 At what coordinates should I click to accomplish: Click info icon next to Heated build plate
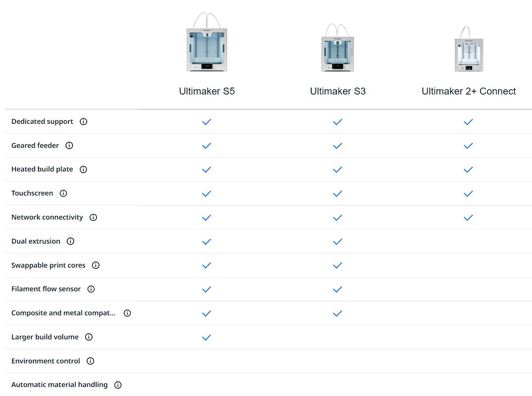(83, 169)
